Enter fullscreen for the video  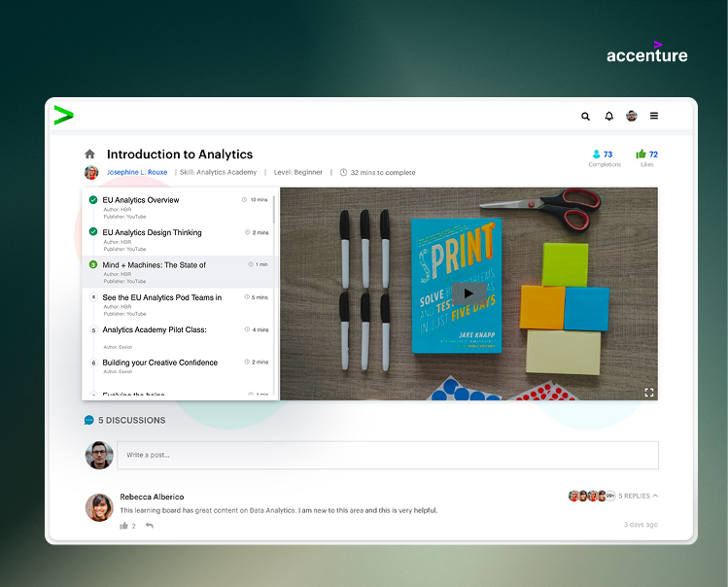[x=649, y=393]
